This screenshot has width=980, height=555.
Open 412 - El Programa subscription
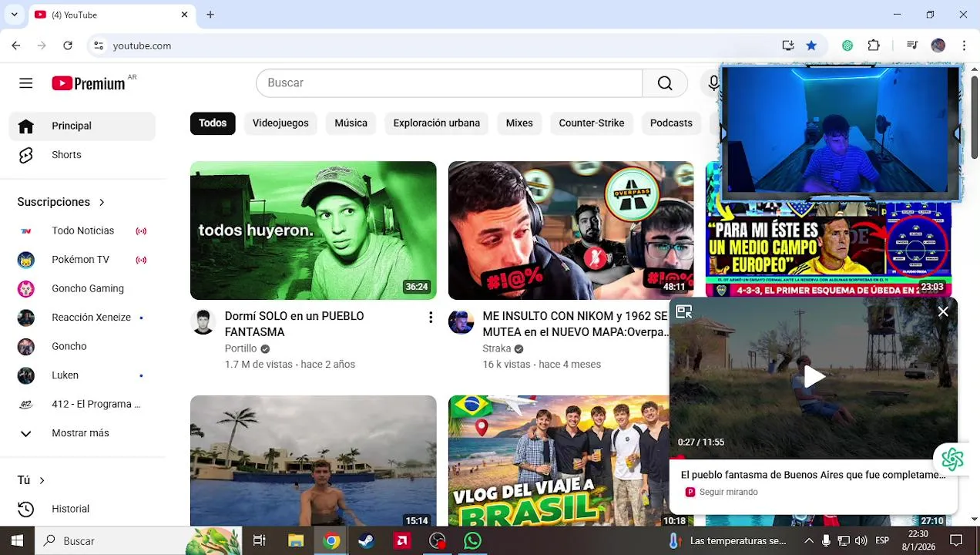pos(82,404)
